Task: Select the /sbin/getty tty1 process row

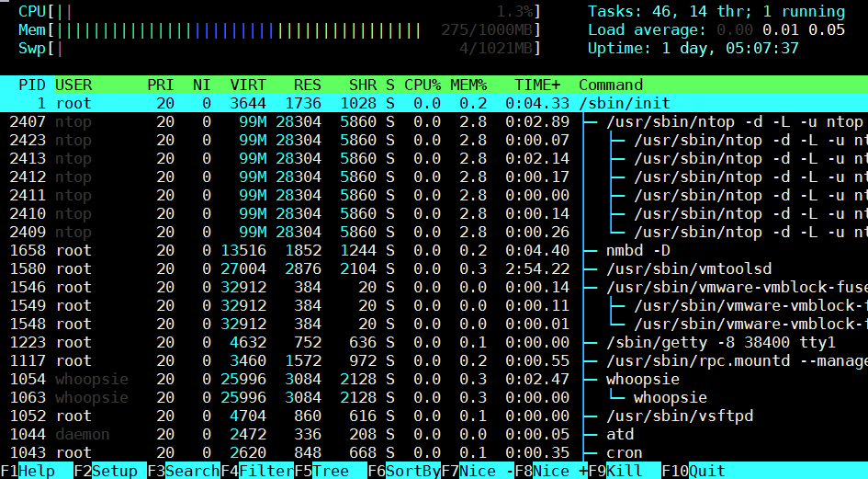Action: coord(434,342)
